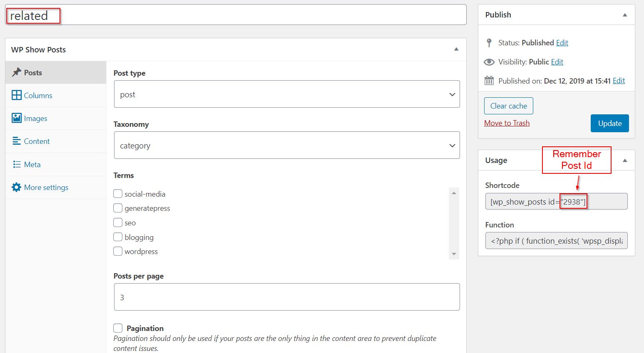Viewport: 644px width, 353px height.
Task: Check the seo term checkbox
Action: pos(118,222)
